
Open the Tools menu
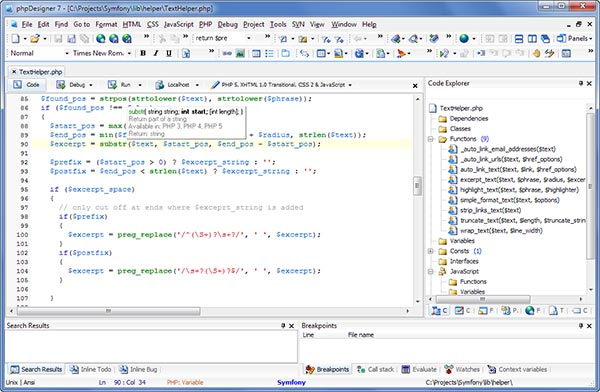(278, 24)
